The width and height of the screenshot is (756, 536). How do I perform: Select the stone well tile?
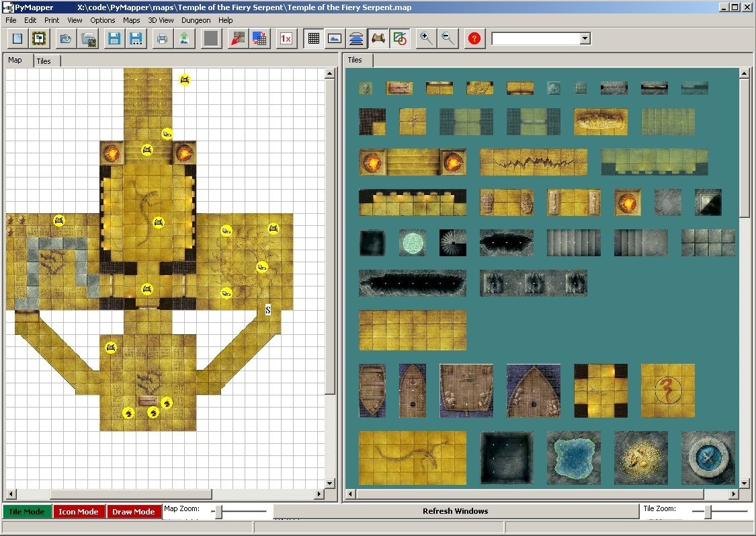coord(708,458)
